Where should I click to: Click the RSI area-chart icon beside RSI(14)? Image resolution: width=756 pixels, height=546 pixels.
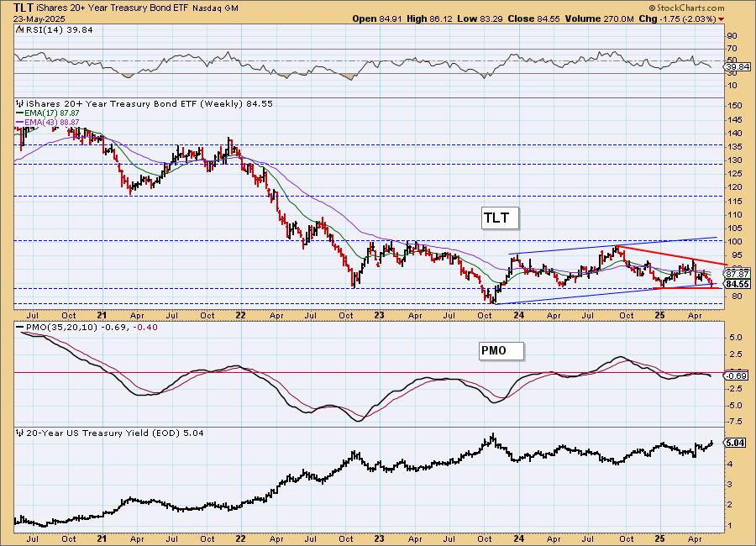pyautogui.click(x=19, y=29)
